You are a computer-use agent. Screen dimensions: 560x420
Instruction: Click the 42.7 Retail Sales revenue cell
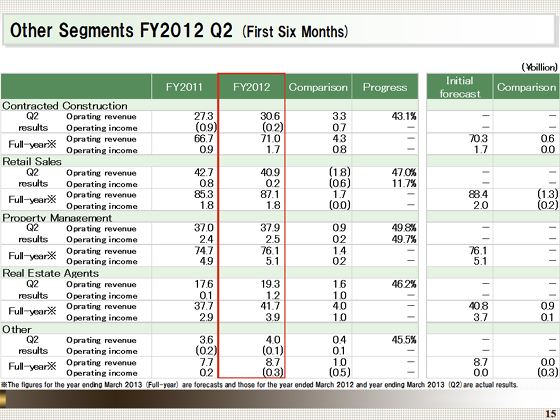pyautogui.click(x=204, y=172)
